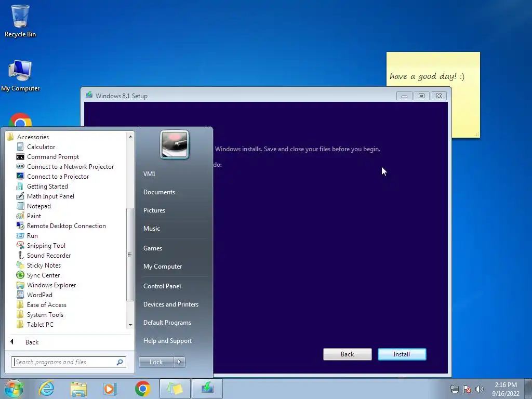This screenshot has height=399, width=532.
Task: Open Help and Support
Action: click(168, 341)
